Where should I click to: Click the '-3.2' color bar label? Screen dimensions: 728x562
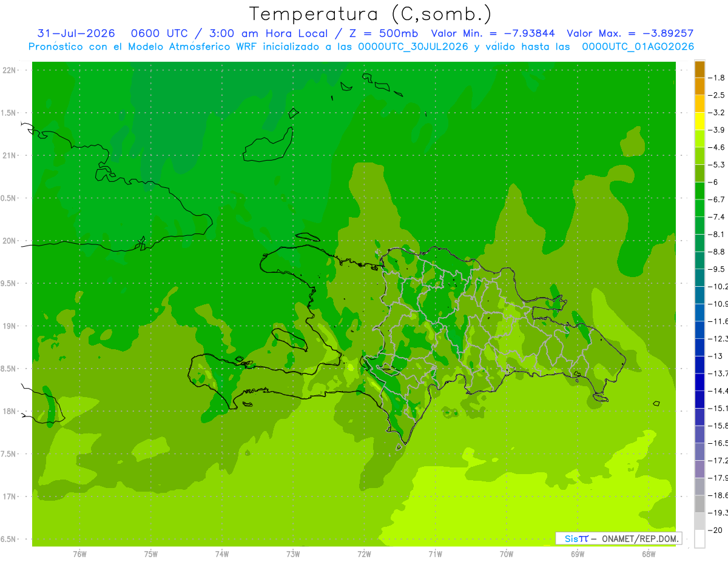716,113
